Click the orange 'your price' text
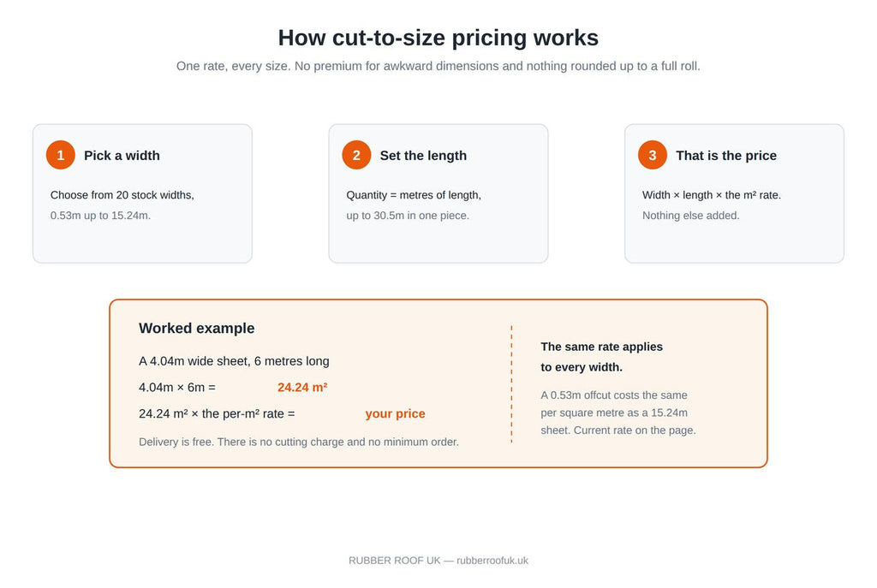 pyautogui.click(x=395, y=413)
